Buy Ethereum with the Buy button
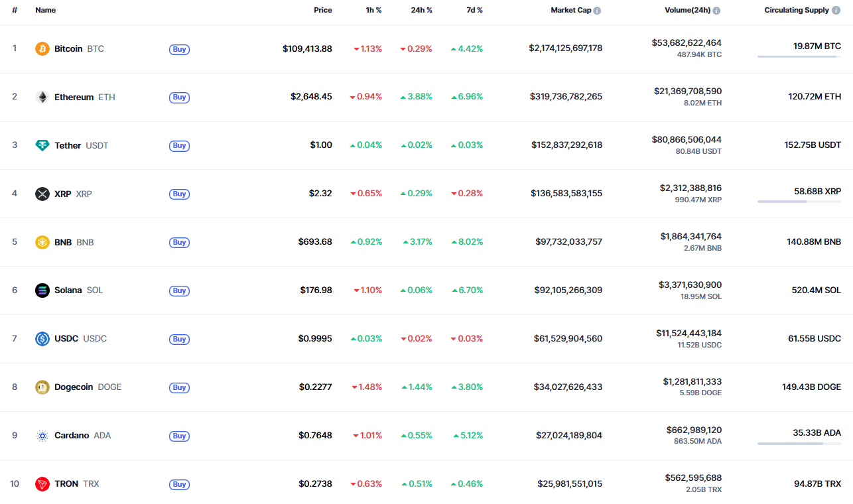 (x=179, y=97)
